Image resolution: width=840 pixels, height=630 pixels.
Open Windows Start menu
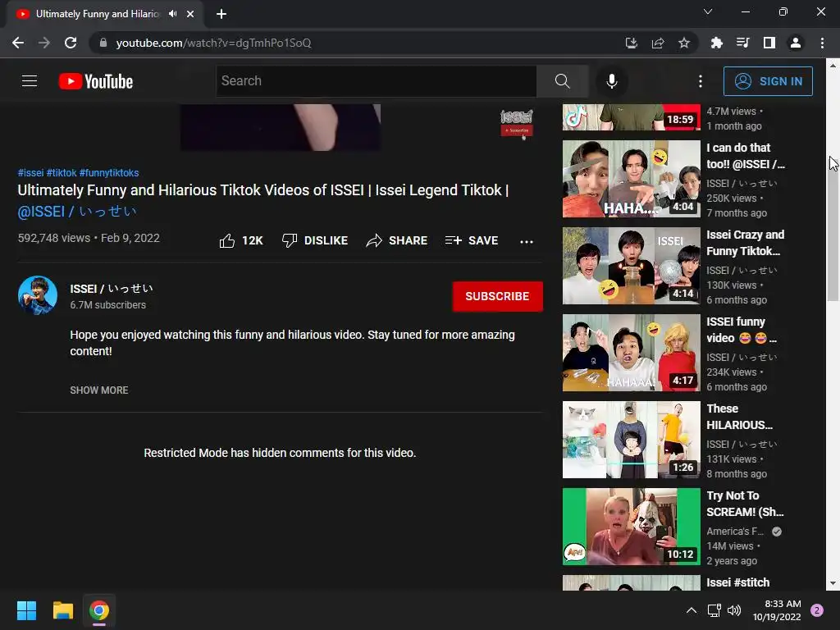click(x=26, y=610)
